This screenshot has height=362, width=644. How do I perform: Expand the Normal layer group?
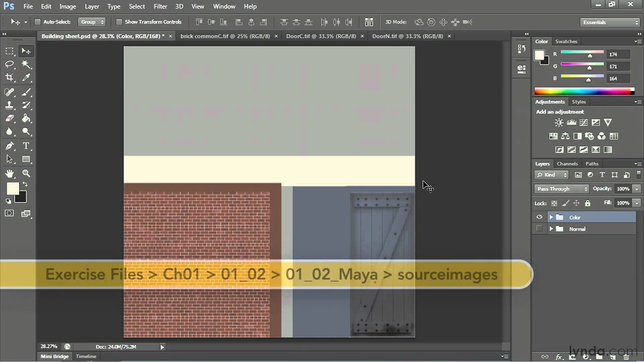coord(551,229)
